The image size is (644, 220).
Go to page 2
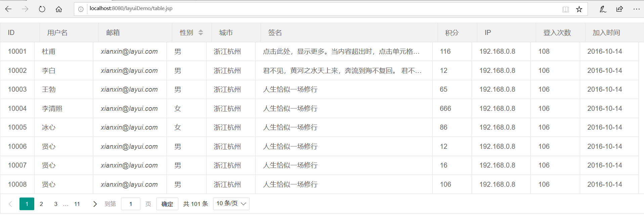pos(41,204)
